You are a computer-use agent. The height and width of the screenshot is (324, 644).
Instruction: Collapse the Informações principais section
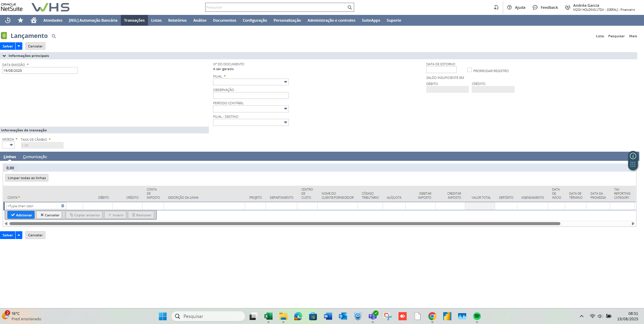pos(4,56)
